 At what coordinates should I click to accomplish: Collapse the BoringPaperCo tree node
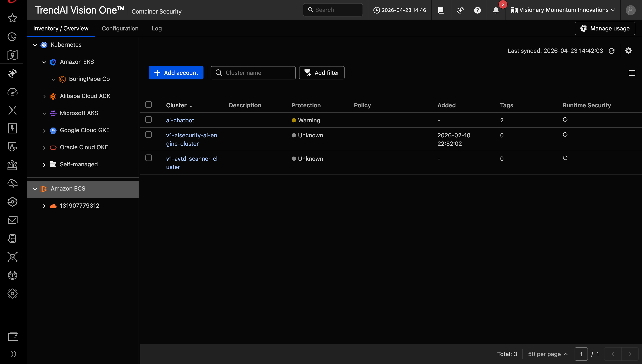point(53,79)
